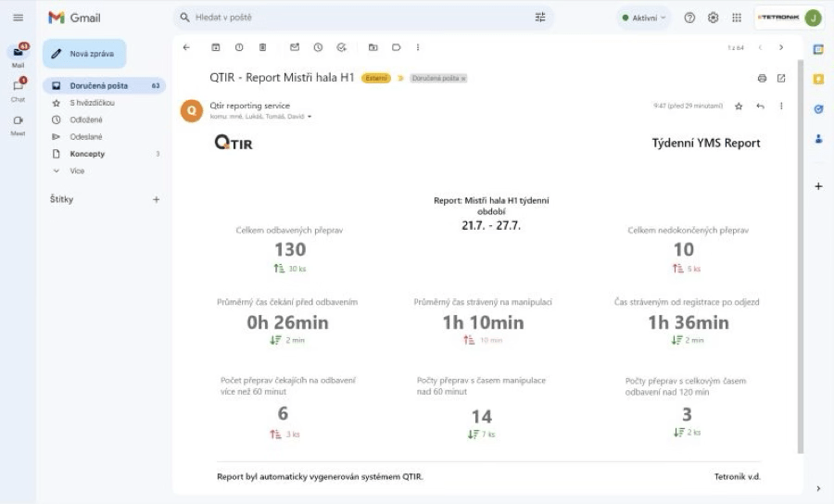Go back to inbox arrow

pyautogui.click(x=186, y=47)
